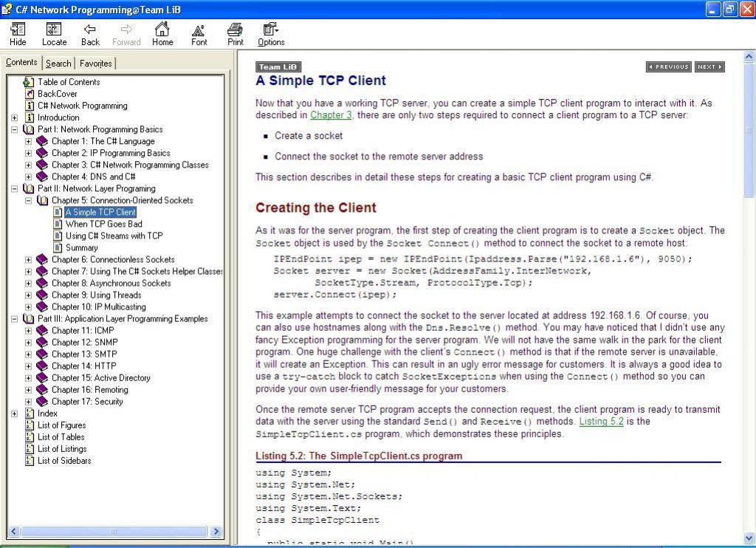
Task: Click the page icon beside Summary
Action: pos(58,247)
